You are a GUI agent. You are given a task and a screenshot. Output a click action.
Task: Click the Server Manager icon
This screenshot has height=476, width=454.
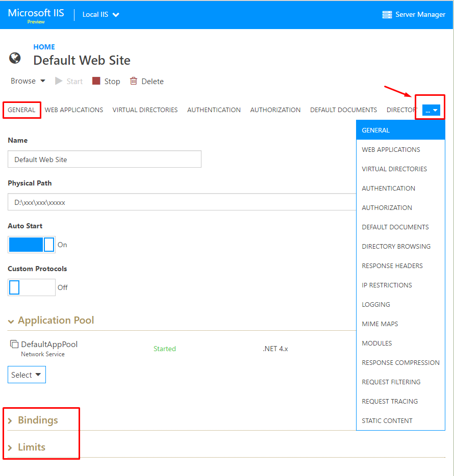[x=387, y=15]
